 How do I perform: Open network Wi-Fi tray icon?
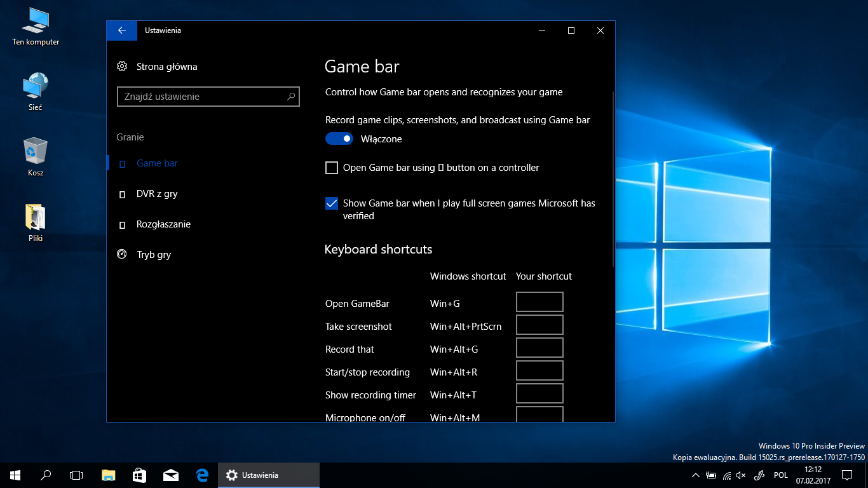(x=726, y=475)
